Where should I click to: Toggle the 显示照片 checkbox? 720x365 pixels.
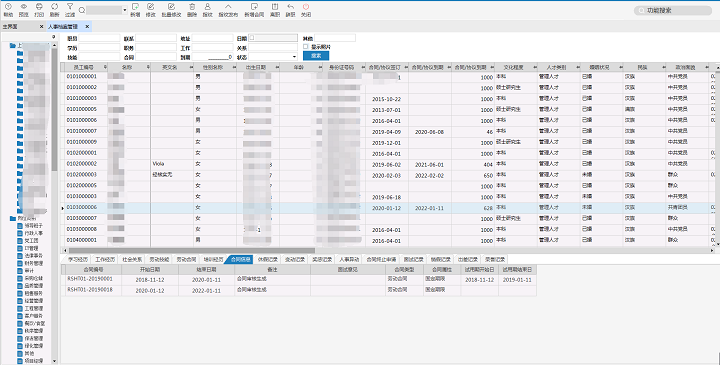pos(306,47)
